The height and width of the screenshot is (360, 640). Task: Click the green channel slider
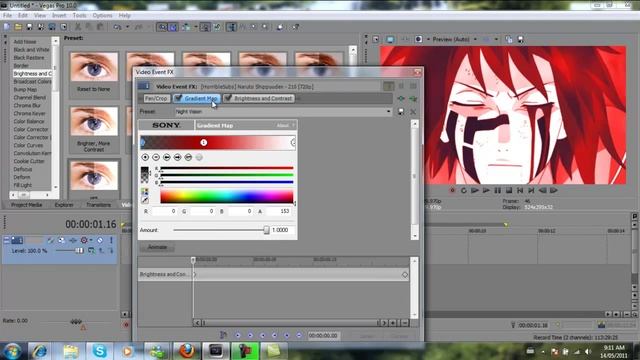[x=227, y=175]
